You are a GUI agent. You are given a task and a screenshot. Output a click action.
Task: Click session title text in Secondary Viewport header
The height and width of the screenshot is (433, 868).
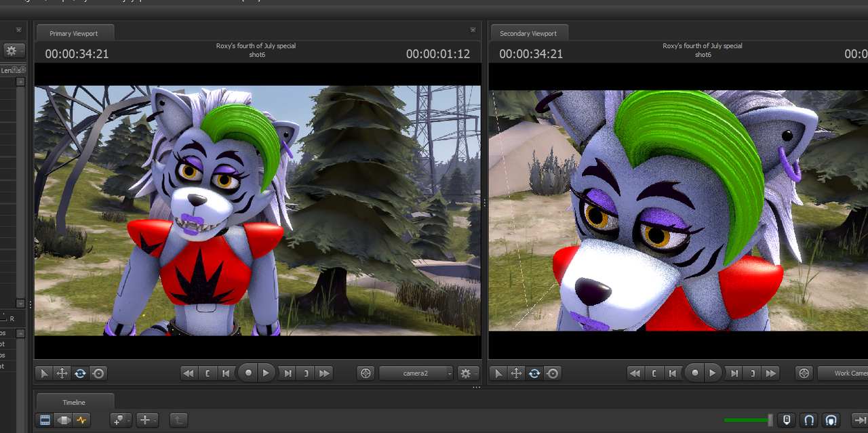point(703,46)
